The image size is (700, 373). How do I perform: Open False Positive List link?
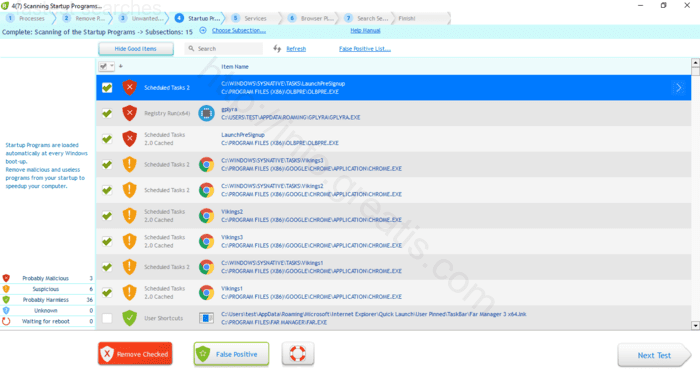point(365,49)
